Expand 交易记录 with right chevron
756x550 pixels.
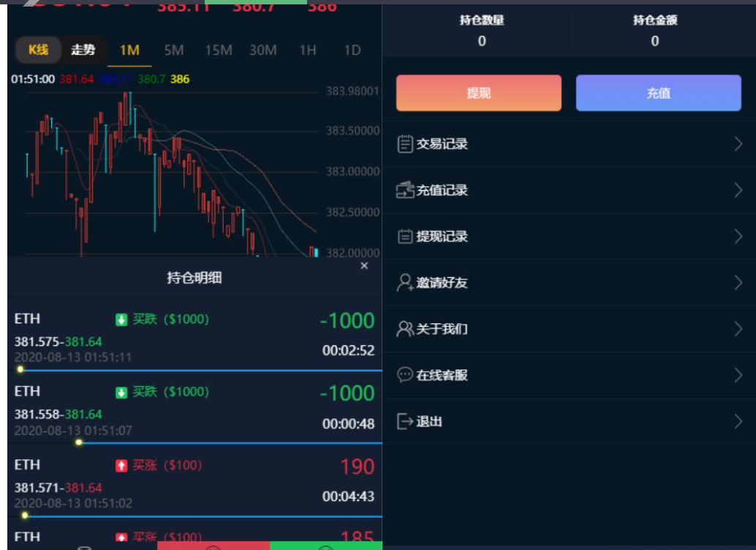(x=738, y=144)
